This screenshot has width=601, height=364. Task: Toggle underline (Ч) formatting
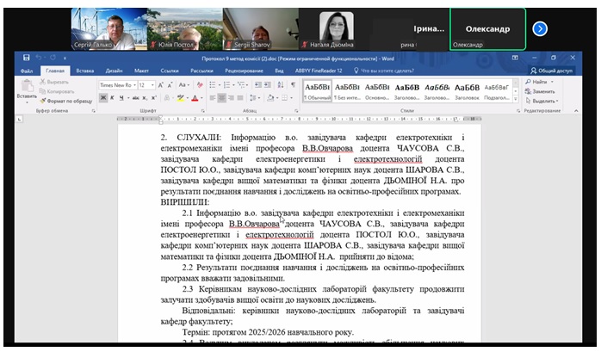[x=121, y=98]
